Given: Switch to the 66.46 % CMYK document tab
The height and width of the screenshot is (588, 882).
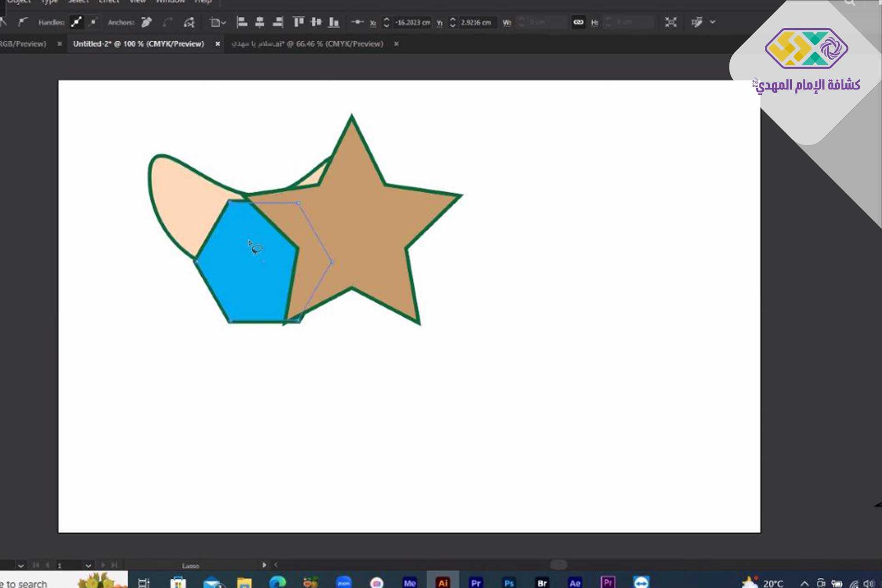Looking at the screenshot, I should click(307, 44).
